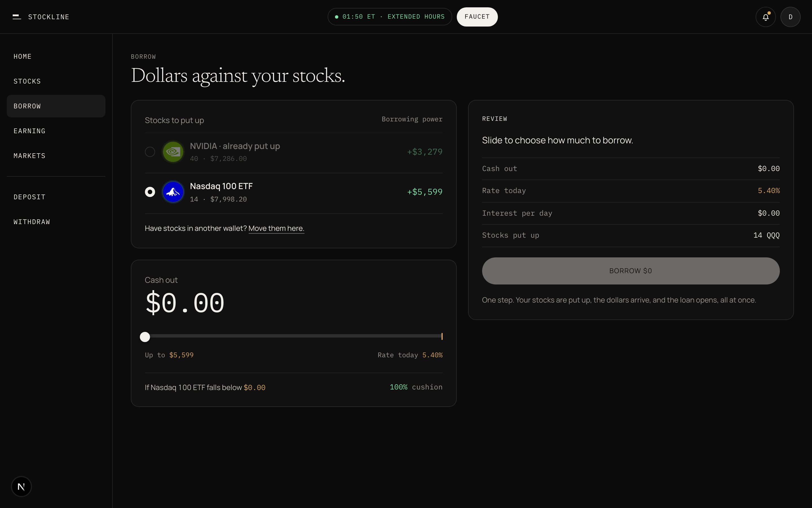Click the Faucet button
812x508 pixels.
pos(477,17)
